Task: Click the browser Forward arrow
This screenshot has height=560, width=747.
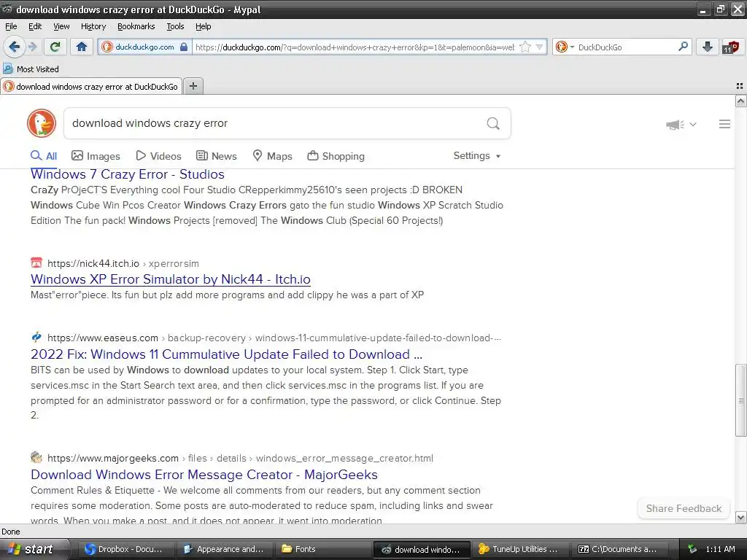Action: click(x=32, y=47)
